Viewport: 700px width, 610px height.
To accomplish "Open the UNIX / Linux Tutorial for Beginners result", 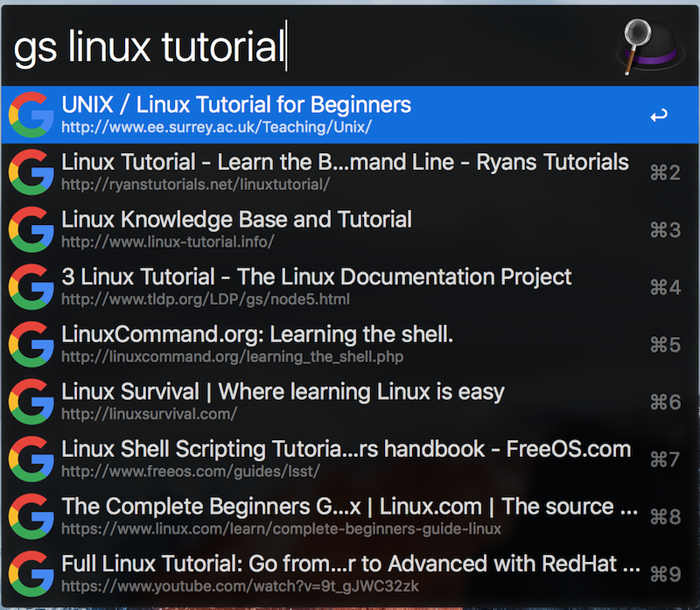I will click(x=236, y=106).
